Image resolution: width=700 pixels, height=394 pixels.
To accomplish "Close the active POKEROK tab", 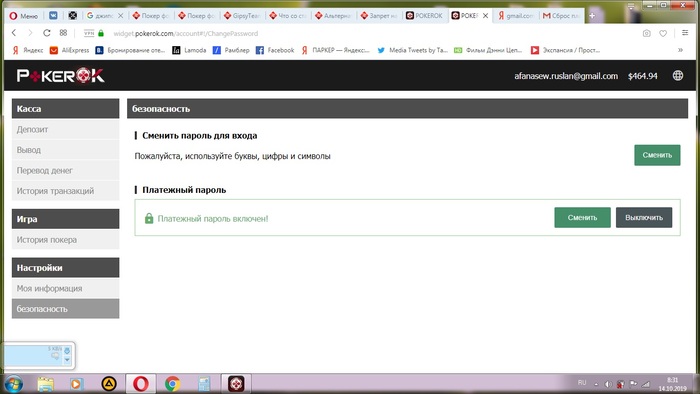I will pyautogui.click(x=485, y=16).
